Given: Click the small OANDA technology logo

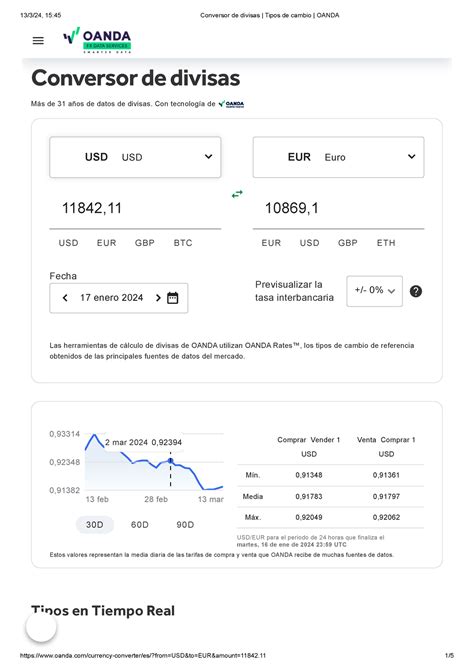Looking at the screenshot, I should click(231, 104).
